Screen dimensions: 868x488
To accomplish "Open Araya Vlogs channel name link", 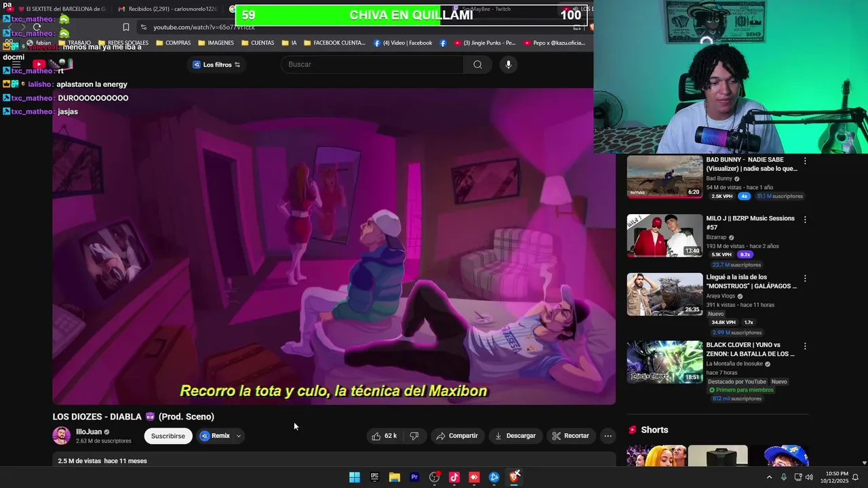I will [x=721, y=296].
